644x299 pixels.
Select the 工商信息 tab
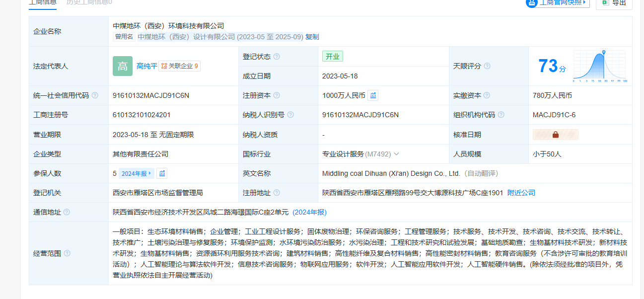(43, 2)
